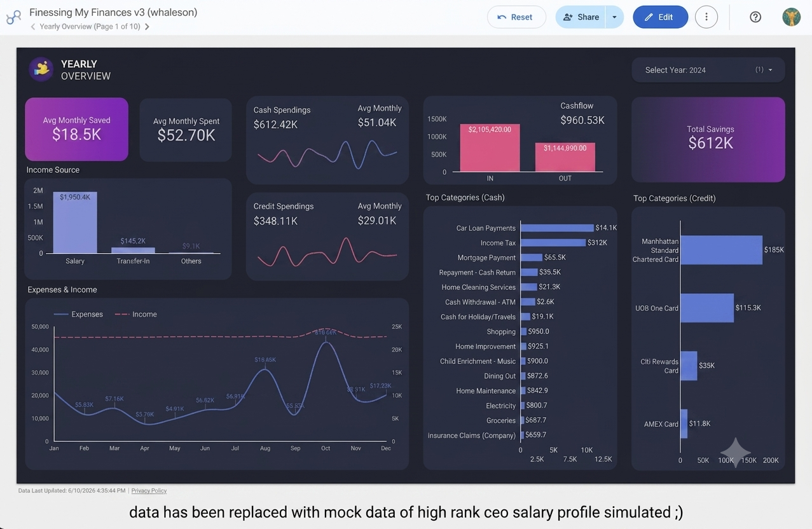The image size is (812, 529).
Task: Click the Oct axis label on Expenses chart
Action: click(326, 448)
